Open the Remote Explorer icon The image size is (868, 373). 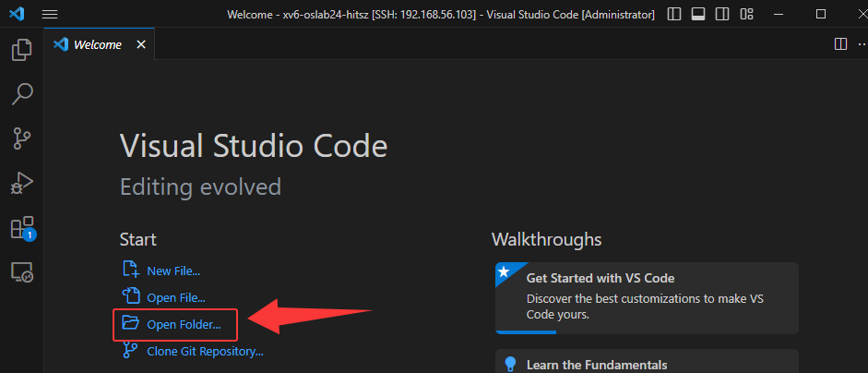21,271
